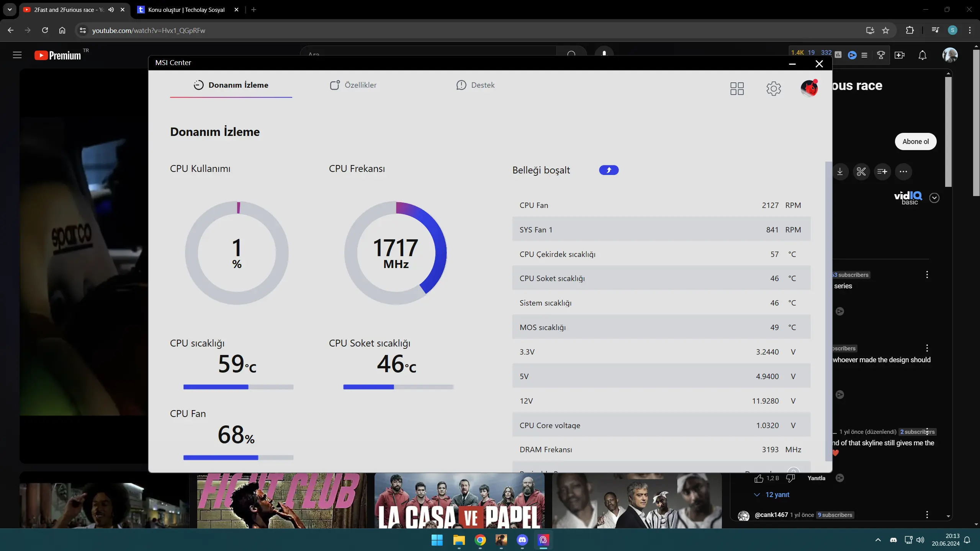Screen dimensions: 980x551
Task: Click the CPU Kullanımı gauge
Action: click(x=237, y=253)
